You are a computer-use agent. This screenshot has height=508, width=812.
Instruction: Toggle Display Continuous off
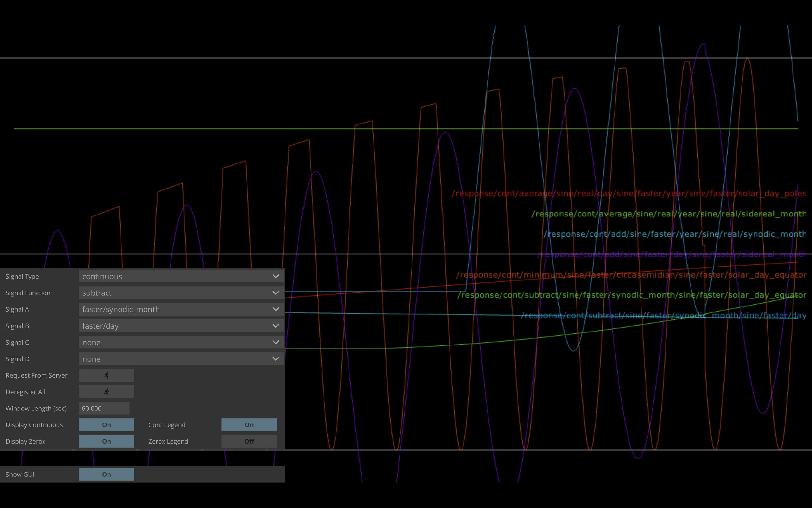click(x=107, y=425)
